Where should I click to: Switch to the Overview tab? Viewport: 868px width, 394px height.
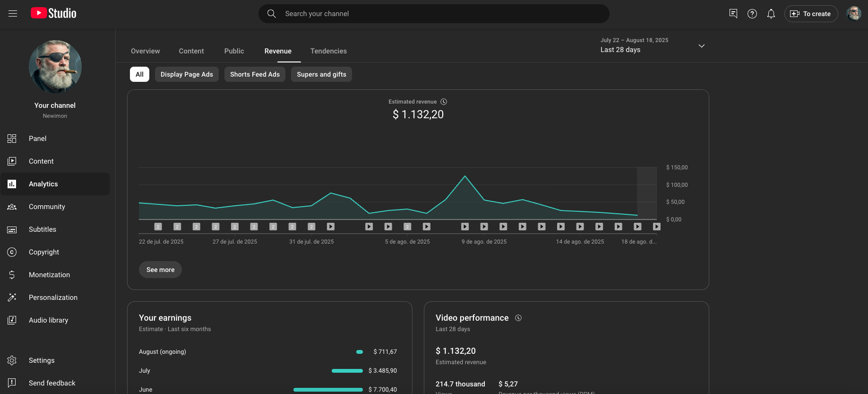[145, 51]
